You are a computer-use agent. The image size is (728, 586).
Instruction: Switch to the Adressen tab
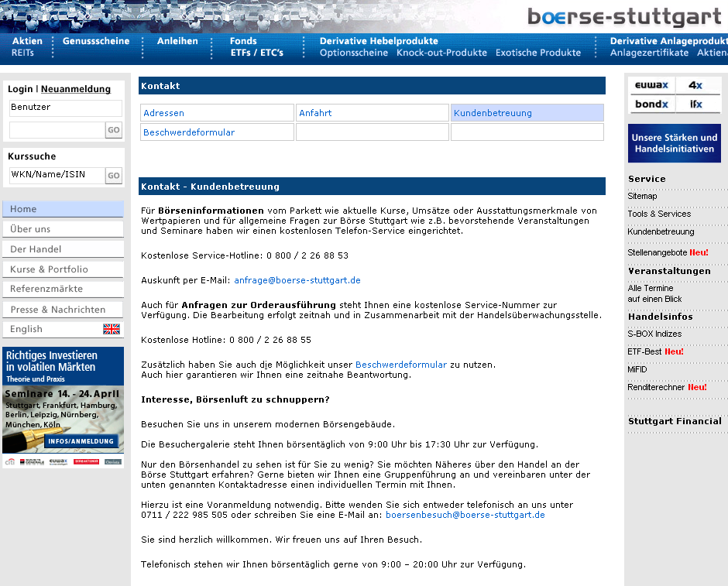tap(217, 113)
